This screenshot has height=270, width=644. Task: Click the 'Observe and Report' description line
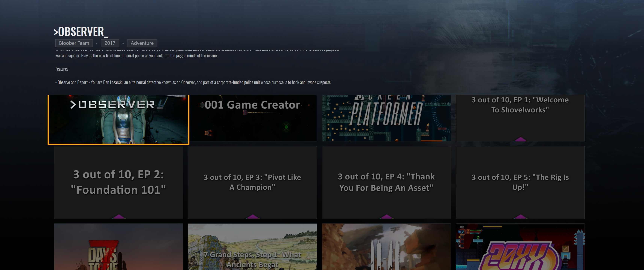[x=193, y=82]
